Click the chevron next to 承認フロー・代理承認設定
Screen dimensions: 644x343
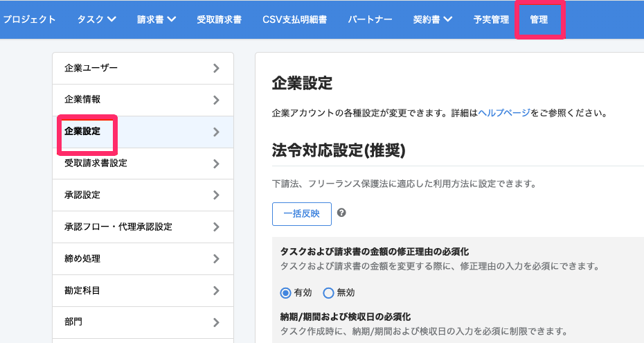click(217, 227)
